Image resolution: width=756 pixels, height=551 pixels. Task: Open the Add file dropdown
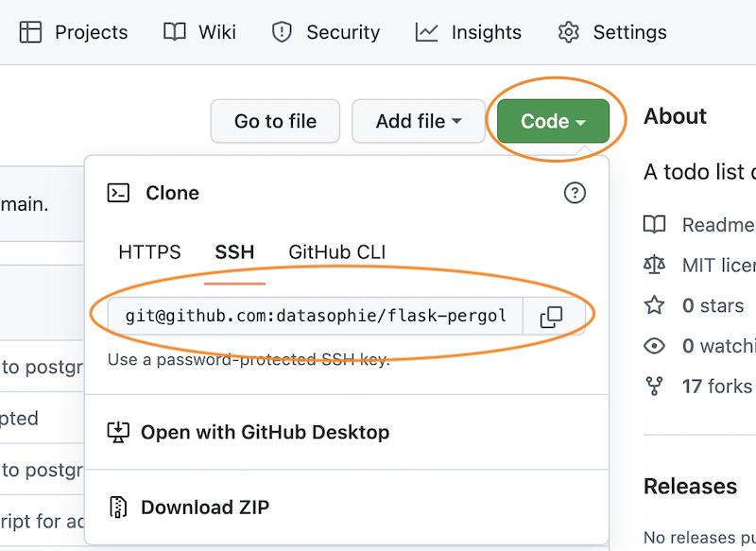pyautogui.click(x=418, y=121)
